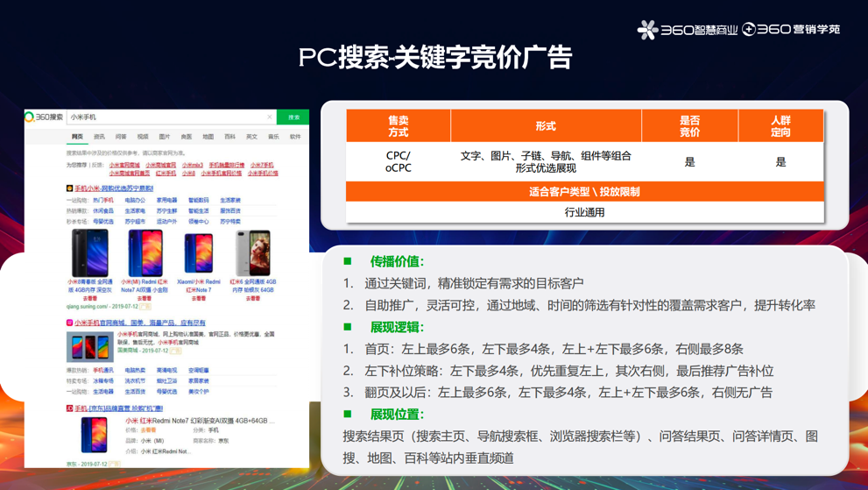868x490 pixels.
Task: Click the 电脑办公 category link
Action: [135, 200]
